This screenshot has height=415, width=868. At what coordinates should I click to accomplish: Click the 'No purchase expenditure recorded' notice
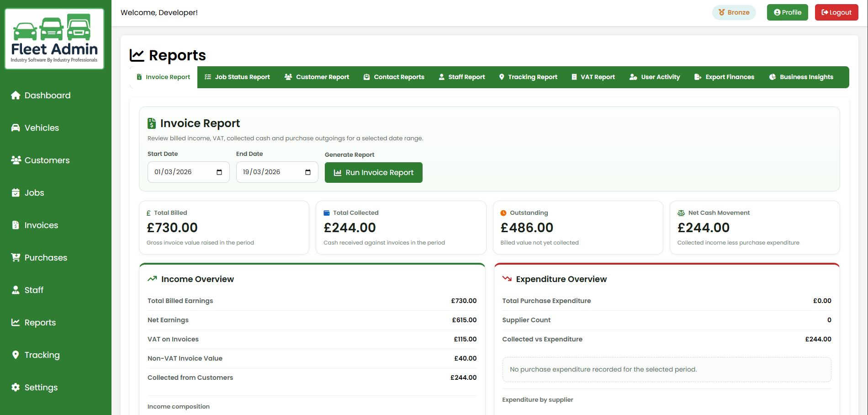tap(667, 369)
